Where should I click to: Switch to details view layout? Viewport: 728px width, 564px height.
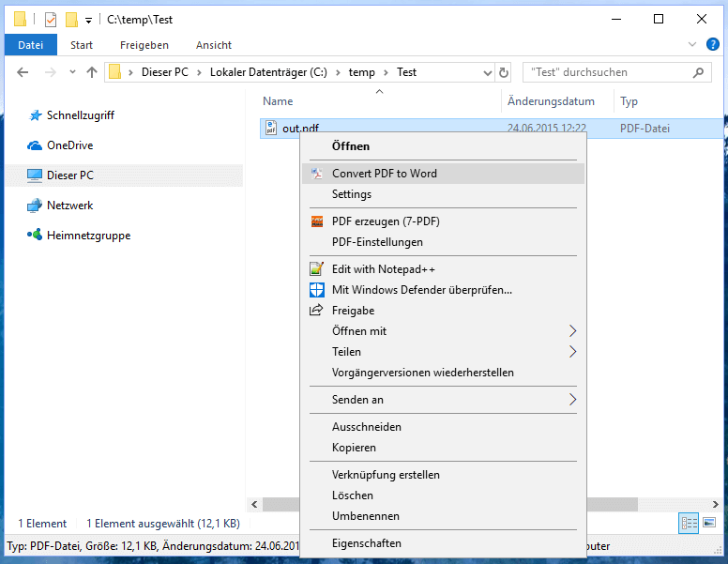[689, 524]
